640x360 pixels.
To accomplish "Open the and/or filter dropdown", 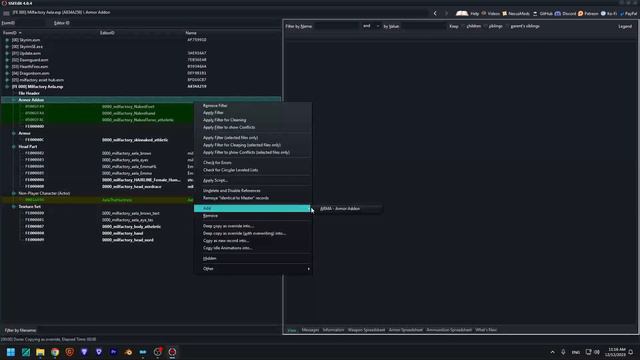I will [371, 26].
